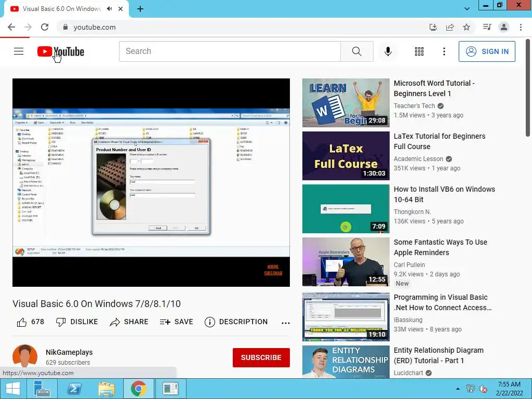The height and width of the screenshot is (399, 532).
Task: Open Visual Basic .Net Access video thumbnail
Action: click(345, 317)
